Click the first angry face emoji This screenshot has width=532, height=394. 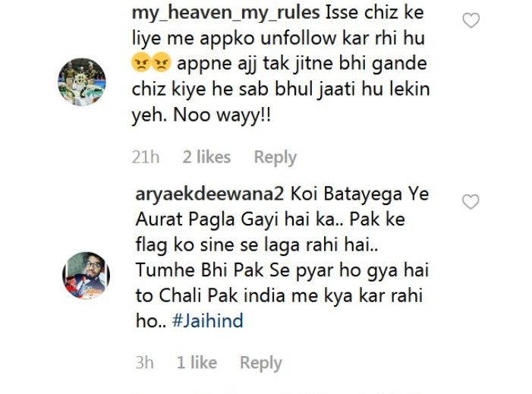pyautogui.click(x=141, y=63)
